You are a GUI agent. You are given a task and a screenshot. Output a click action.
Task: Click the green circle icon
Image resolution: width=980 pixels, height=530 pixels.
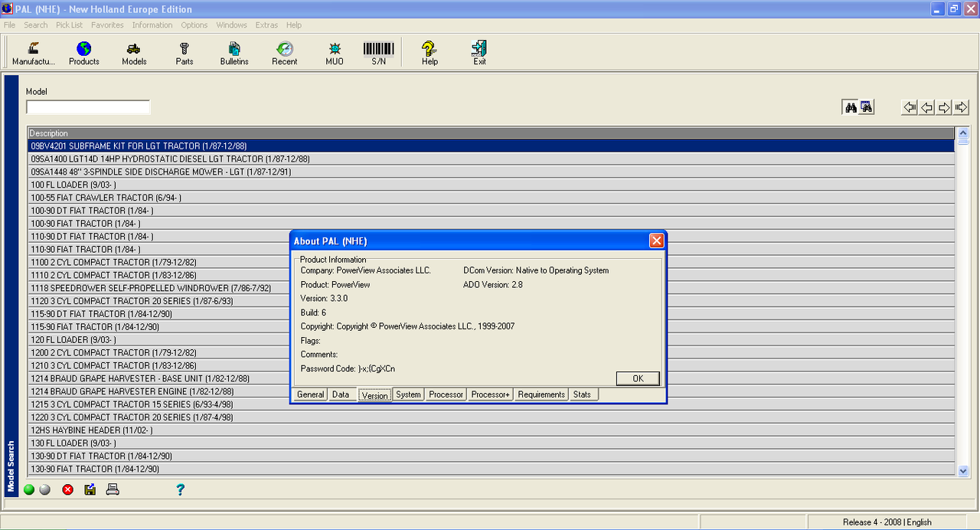point(29,489)
